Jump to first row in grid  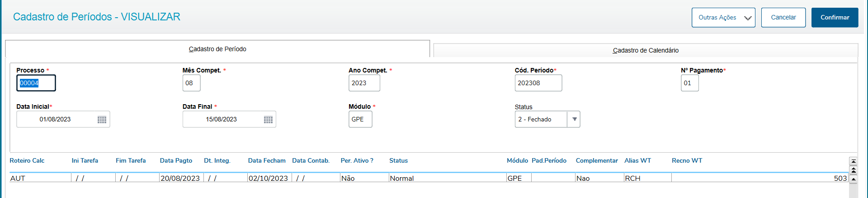point(854,161)
